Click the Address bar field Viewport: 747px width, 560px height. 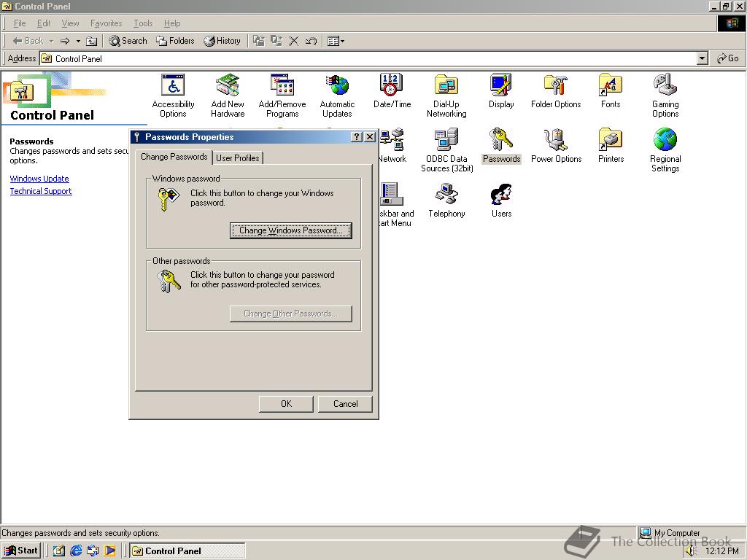tap(374, 58)
